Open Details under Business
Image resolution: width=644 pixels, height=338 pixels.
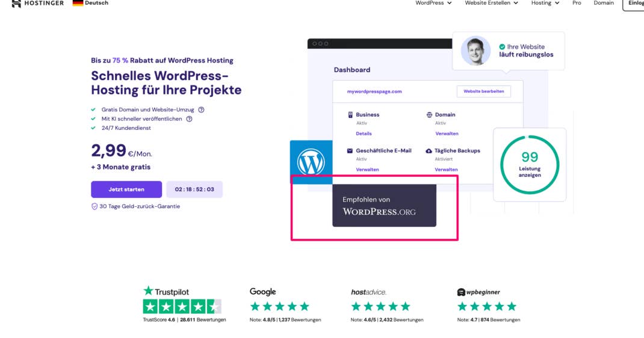click(x=364, y=134)
